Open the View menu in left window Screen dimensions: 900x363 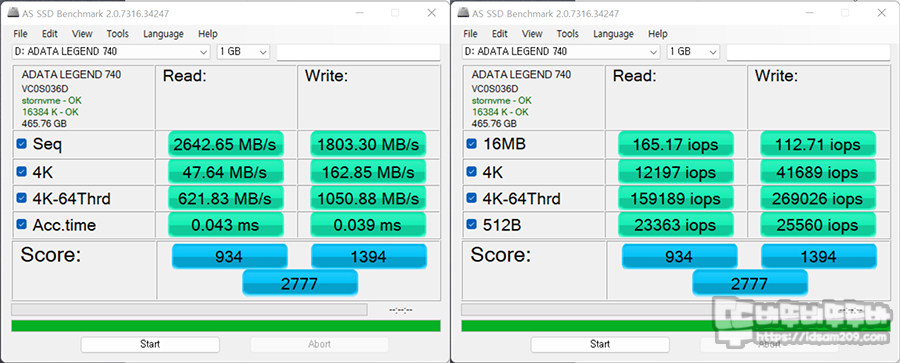tap(82, 34)
